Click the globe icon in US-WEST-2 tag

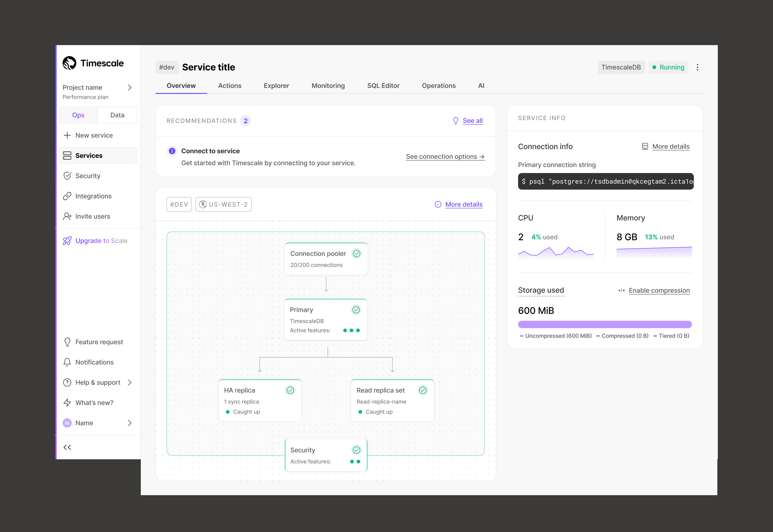click(x=203, y=204)
